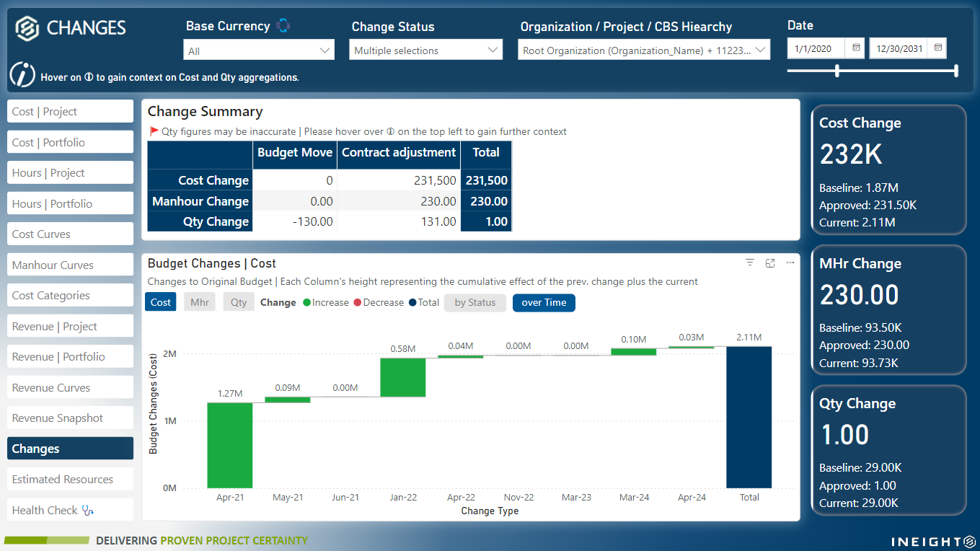980x551 pixels.
Task: Open the Health Check page
Action: 70,510
